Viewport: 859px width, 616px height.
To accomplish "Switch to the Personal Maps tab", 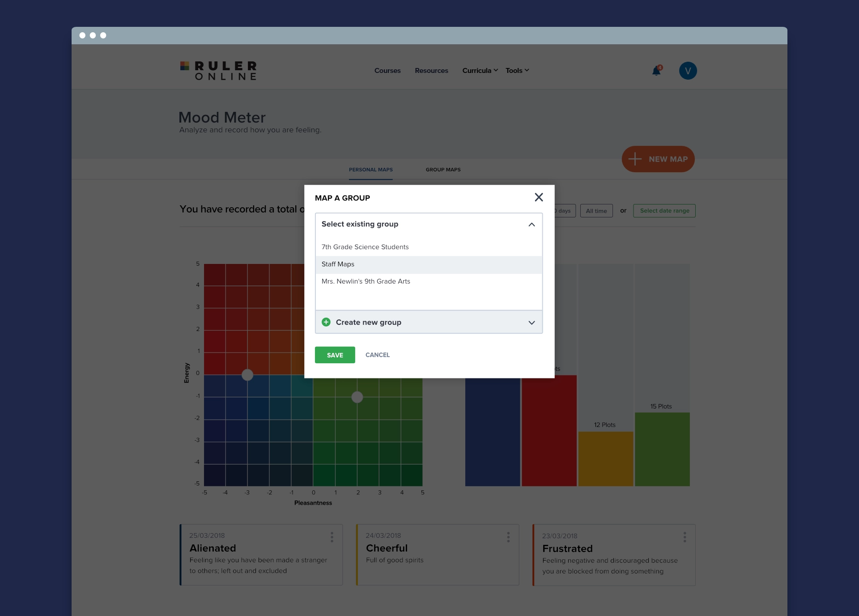I will pos(371,170).
